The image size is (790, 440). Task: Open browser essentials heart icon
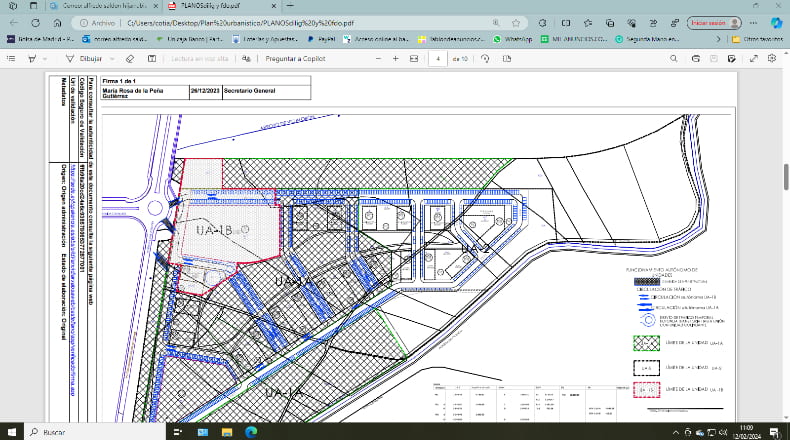pyautogui.click(x=632, y=23)
